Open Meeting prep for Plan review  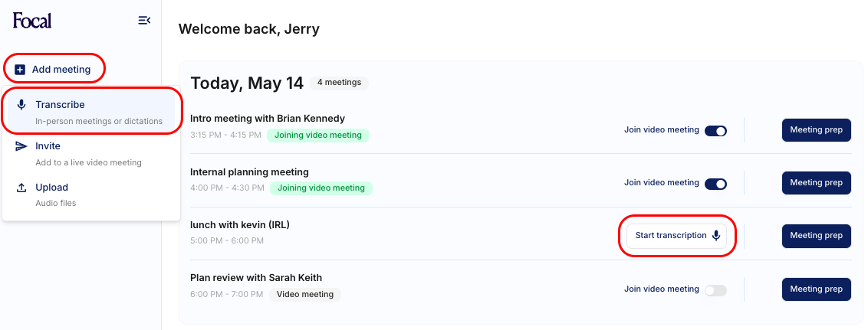coord(816,289)
